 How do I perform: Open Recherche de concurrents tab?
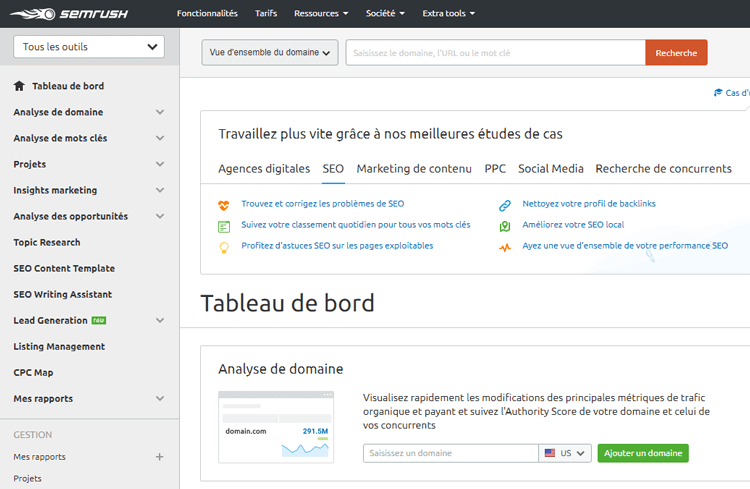[x=663, y=169]
